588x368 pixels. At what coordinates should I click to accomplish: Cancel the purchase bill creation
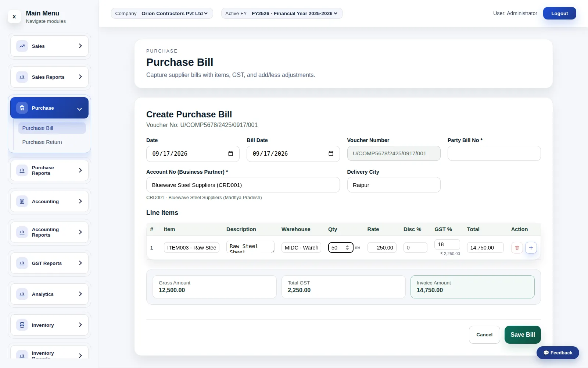tap(484, 335)
